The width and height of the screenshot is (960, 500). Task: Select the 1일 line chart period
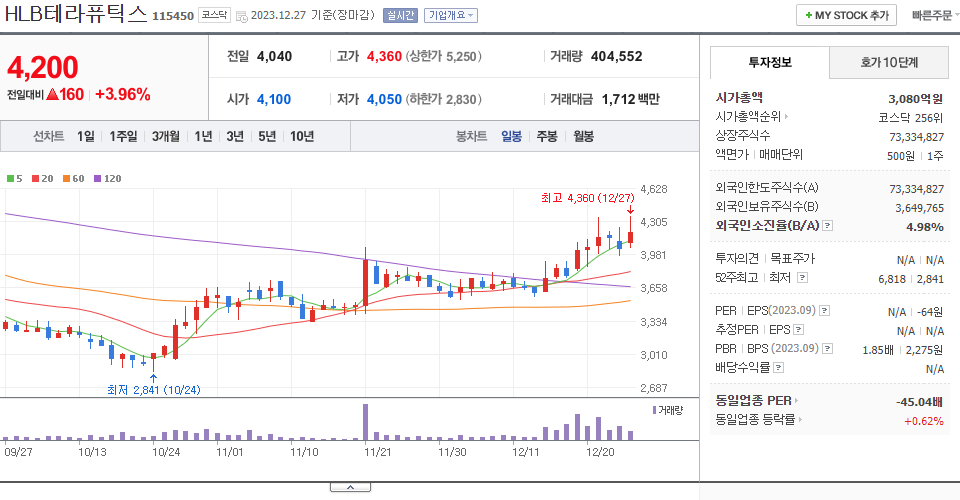(86, 136)
